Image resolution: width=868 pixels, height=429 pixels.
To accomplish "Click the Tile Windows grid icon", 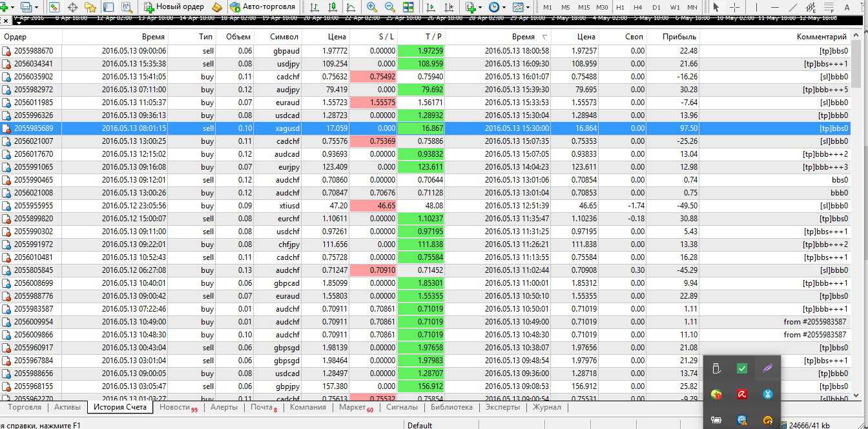I will 408,7.
